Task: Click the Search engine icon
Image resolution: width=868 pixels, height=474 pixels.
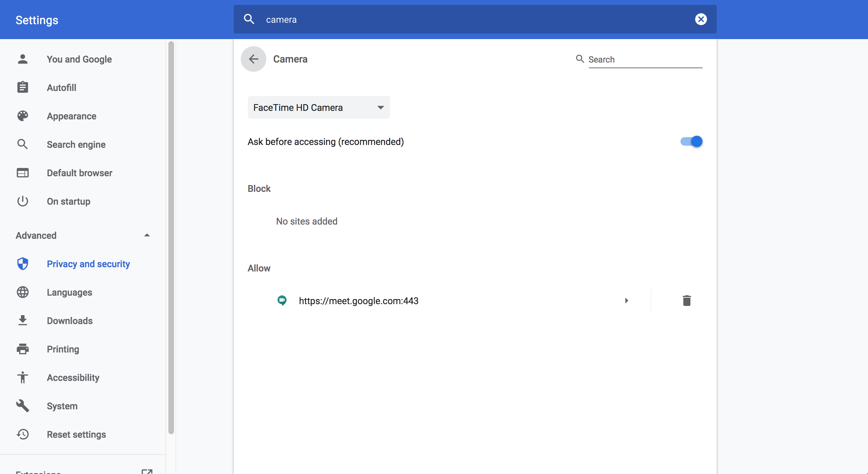Action: [x=23, y=144]
